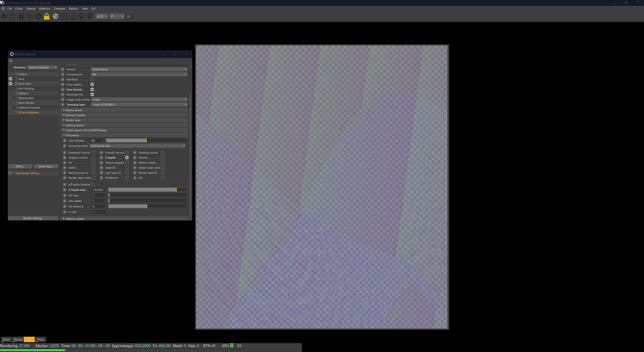Enable the Half float checkbox
The width and height of the screenshot is (644, 352).
click(92, 79)
